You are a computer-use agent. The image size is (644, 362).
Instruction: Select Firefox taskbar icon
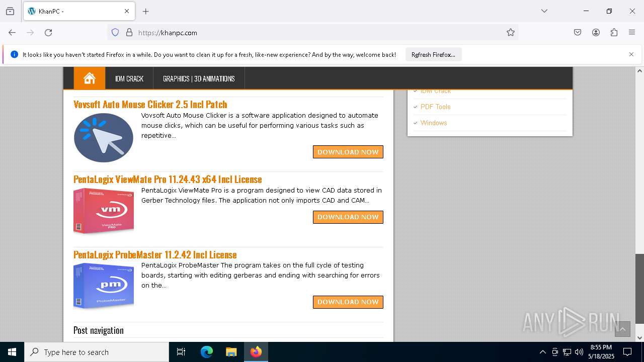[x=256, y=352]
